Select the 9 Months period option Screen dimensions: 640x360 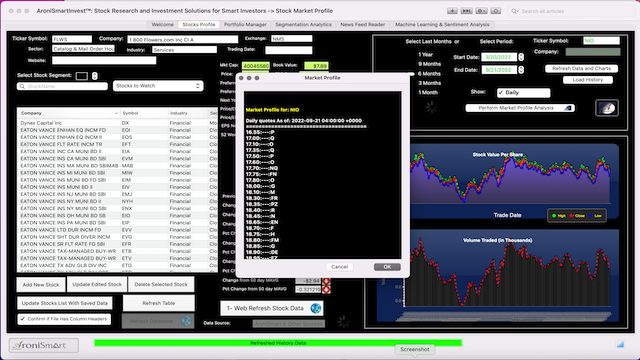click(429, 64)
